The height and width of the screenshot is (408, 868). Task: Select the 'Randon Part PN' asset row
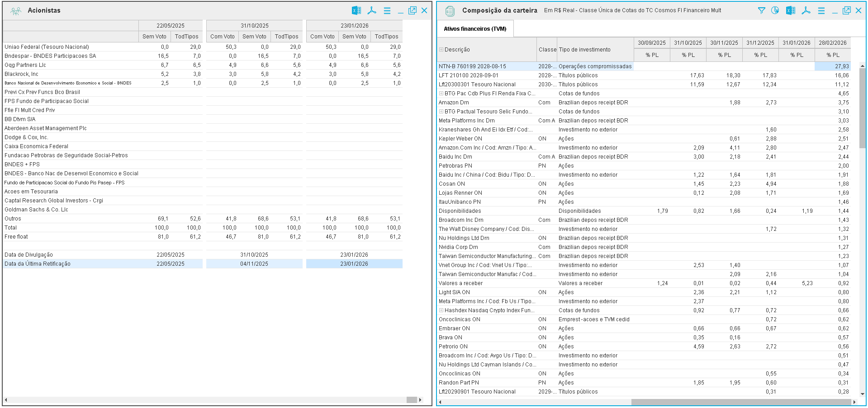(644, 383)
